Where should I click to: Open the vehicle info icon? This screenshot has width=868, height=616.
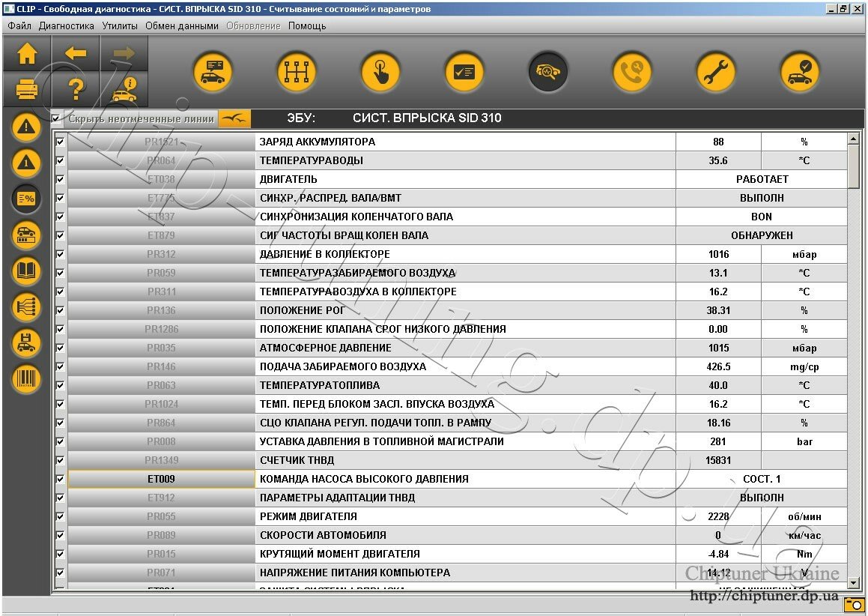click(124, 88)
